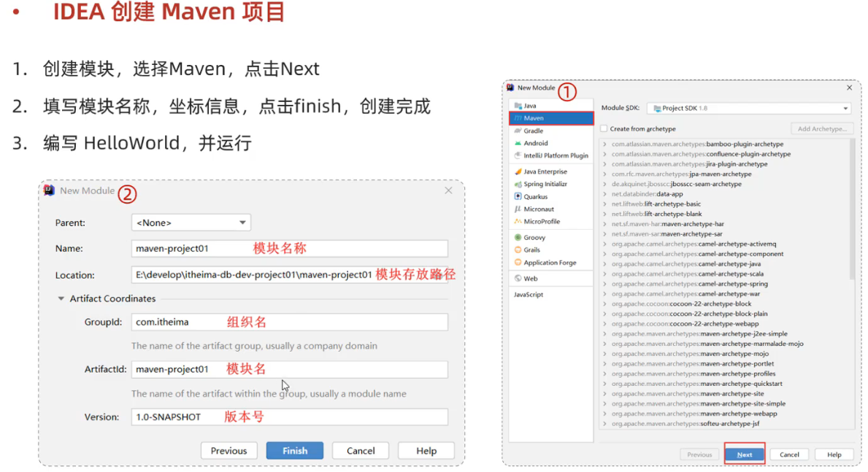Select maven-archetype-j2ee-simple row
This screenshot has width=868, height=472.
coord(724,334)
